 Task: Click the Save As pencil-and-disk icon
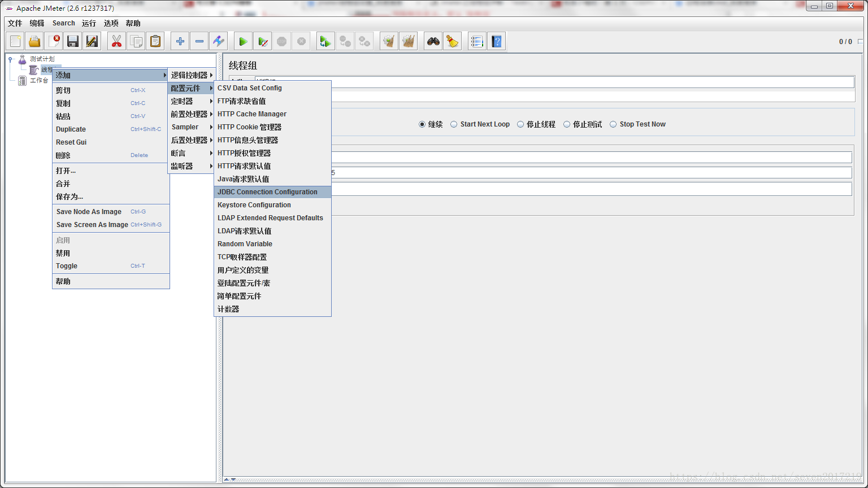pos(92,41)
